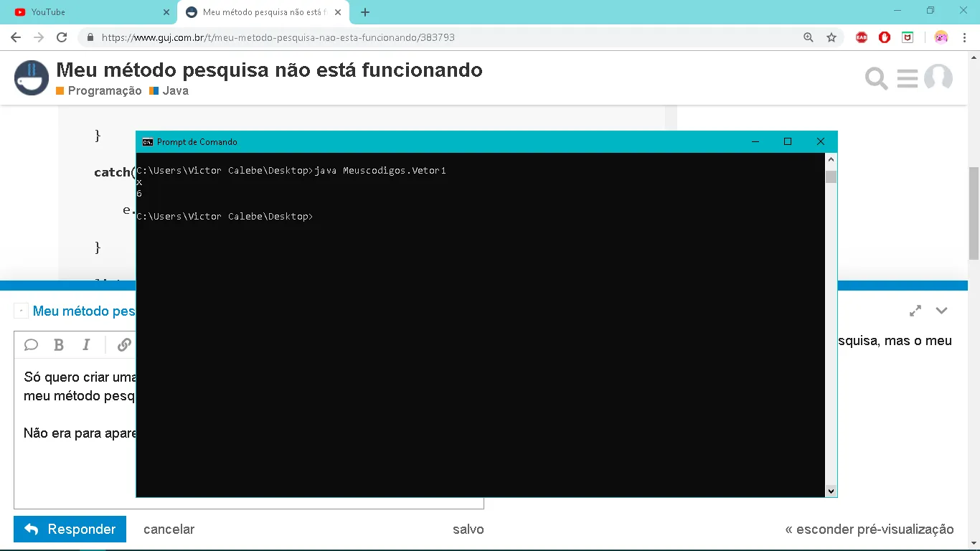The width and height of the screenshot is (980, 551).
Task: Open the red shield extension next to ABP
Action: [x=885, y=37]
